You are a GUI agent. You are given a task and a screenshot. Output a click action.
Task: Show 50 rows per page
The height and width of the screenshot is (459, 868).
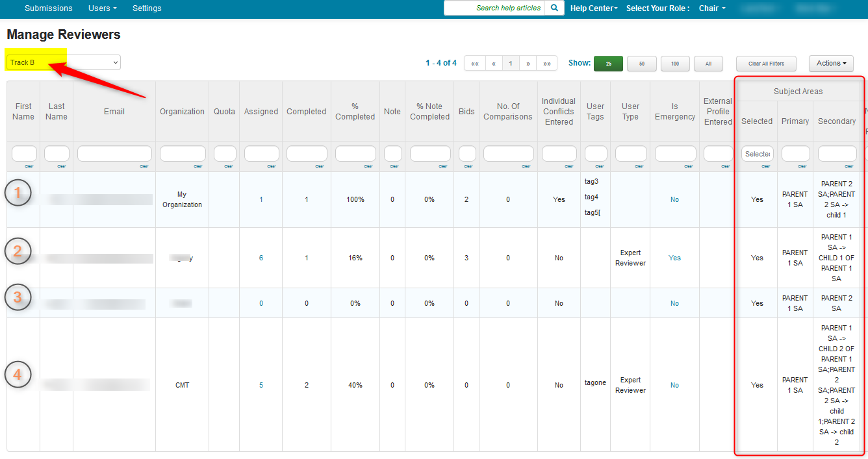point(642,64)
